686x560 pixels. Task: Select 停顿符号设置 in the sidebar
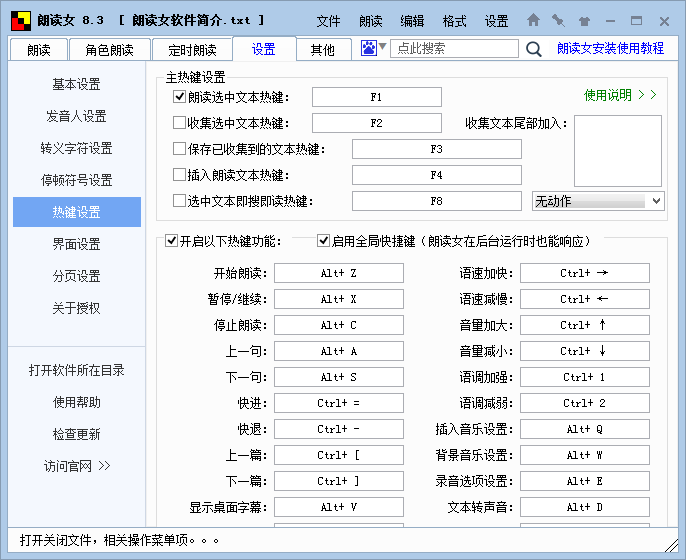(x=77, y=180)
